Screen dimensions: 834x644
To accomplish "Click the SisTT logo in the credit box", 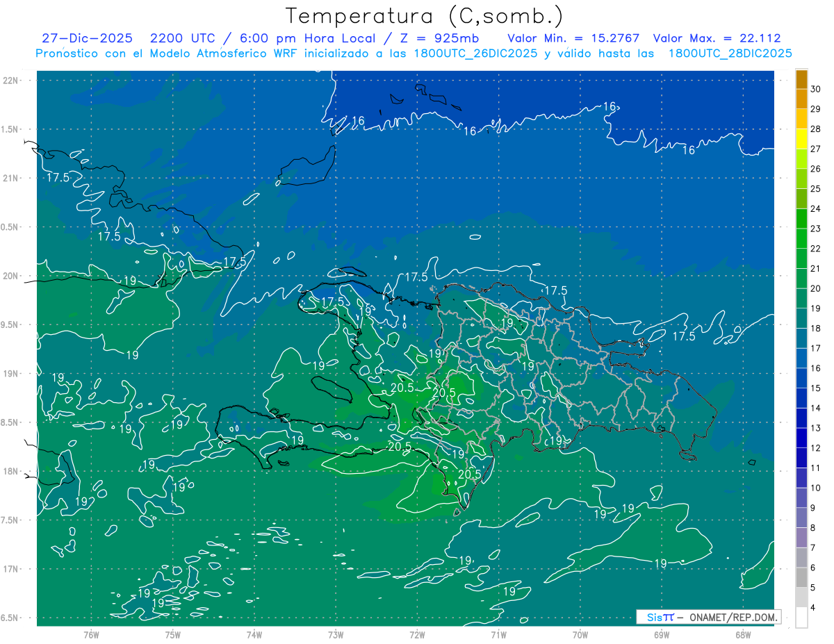I will point(660,617).
